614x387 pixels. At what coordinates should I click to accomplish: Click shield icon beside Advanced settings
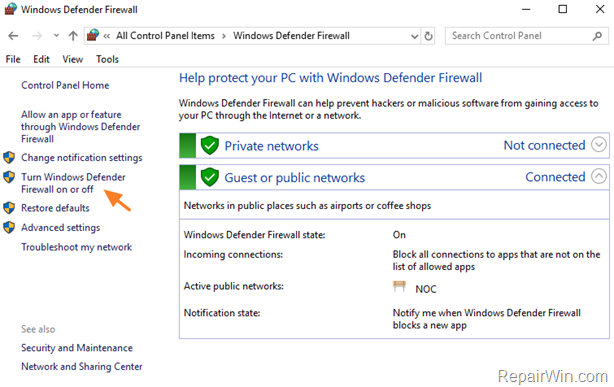click(9, 227)
